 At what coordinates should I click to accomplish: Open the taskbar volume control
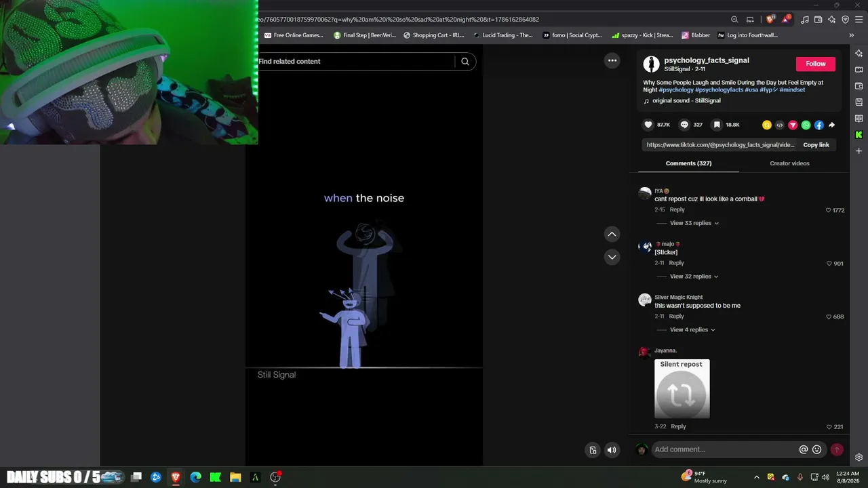pos(825,477)
